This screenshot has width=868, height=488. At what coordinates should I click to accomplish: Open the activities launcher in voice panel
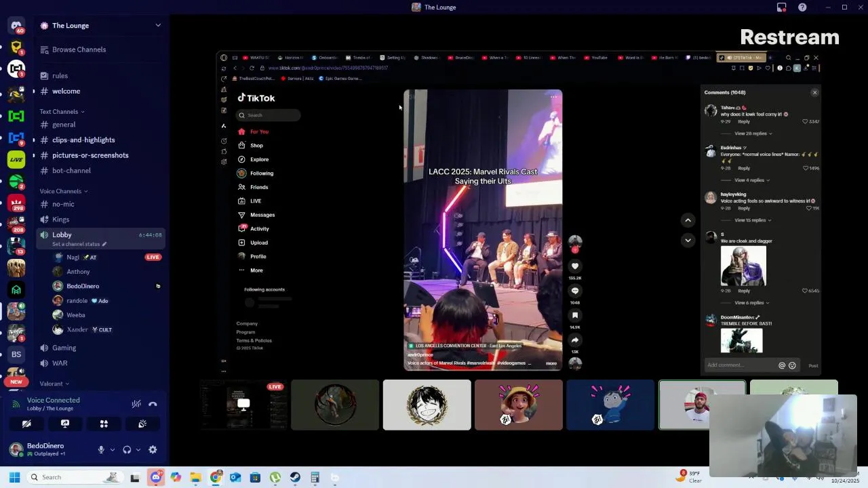pos(104,424)
